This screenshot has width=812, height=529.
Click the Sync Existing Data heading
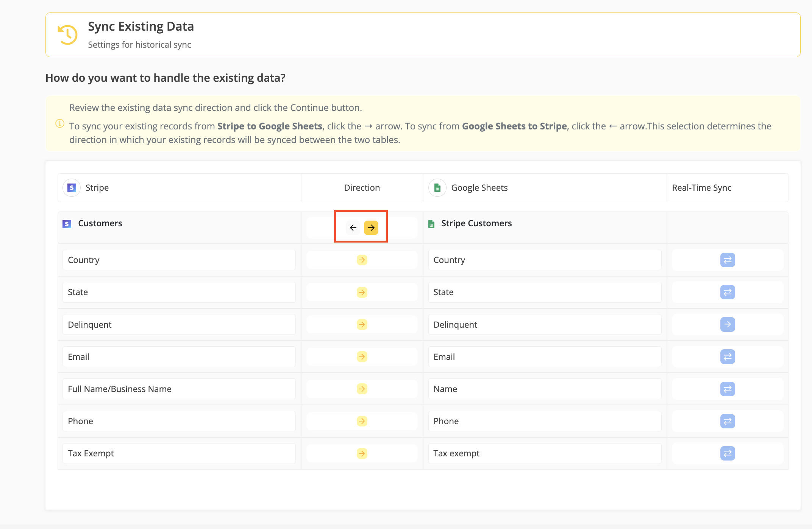[141, 26]
